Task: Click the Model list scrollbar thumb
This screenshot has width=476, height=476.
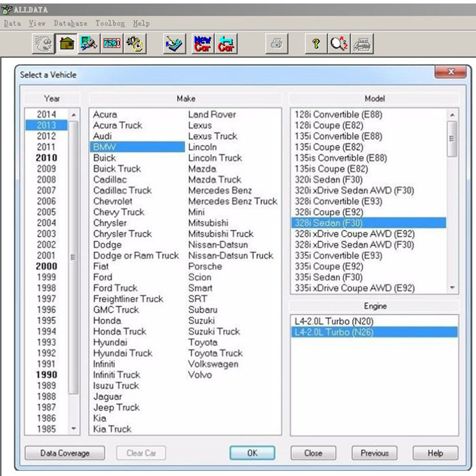Action: tap(452, 139)
